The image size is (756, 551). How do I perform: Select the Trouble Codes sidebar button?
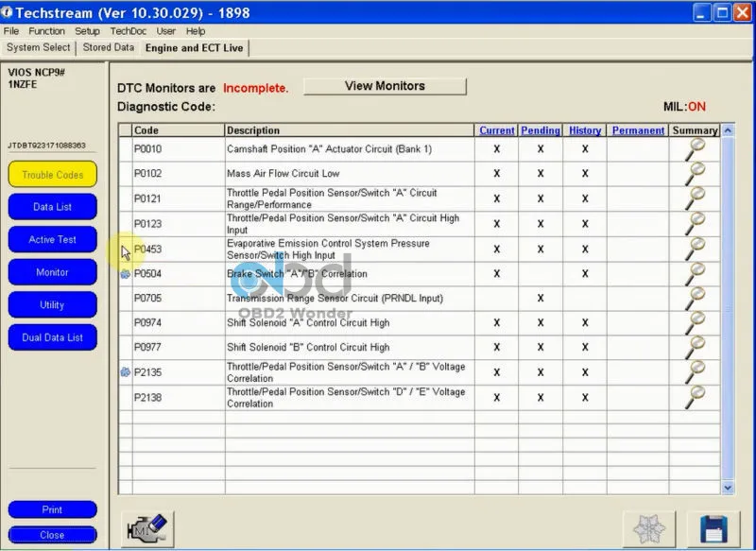(53, 175)
